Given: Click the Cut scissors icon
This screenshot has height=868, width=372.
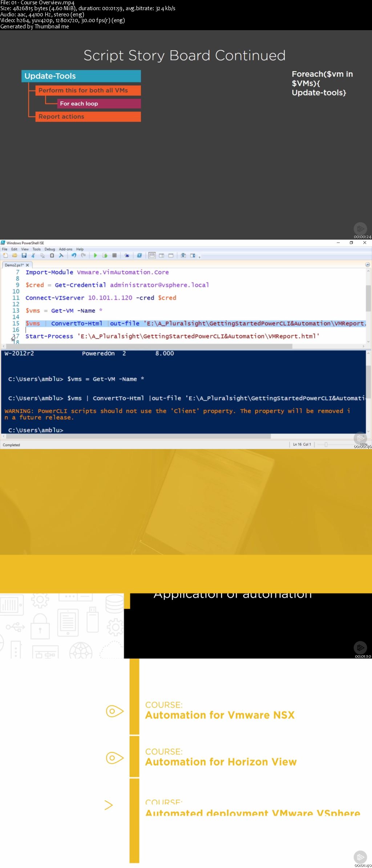Looking at the screenshot, I should [33, 255].
